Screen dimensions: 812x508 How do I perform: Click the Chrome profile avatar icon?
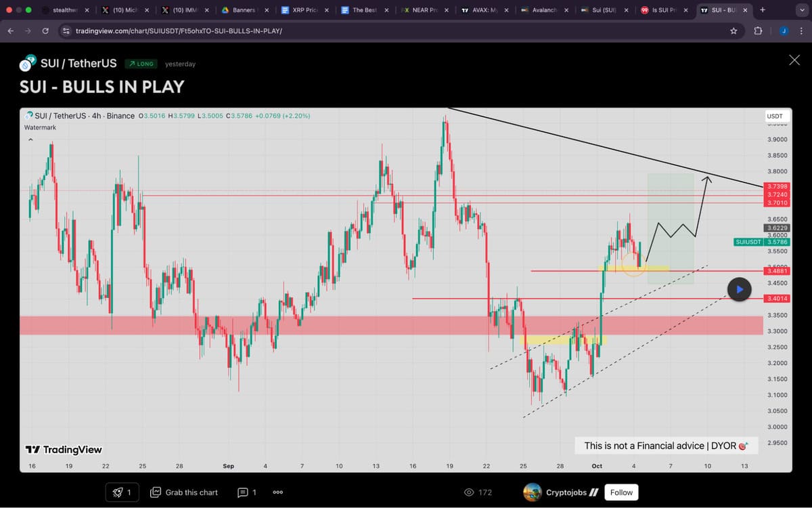click(x=784, y=31)
